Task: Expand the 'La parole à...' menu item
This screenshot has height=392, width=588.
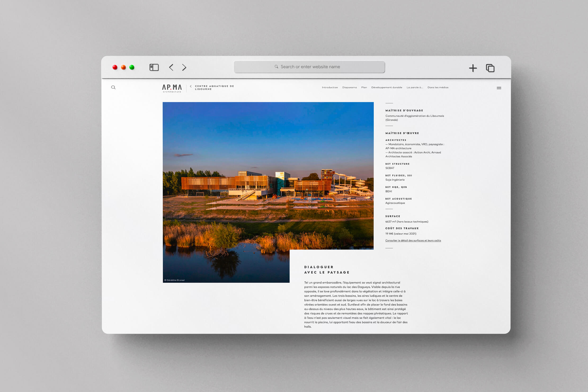Action: pos(415,87)
